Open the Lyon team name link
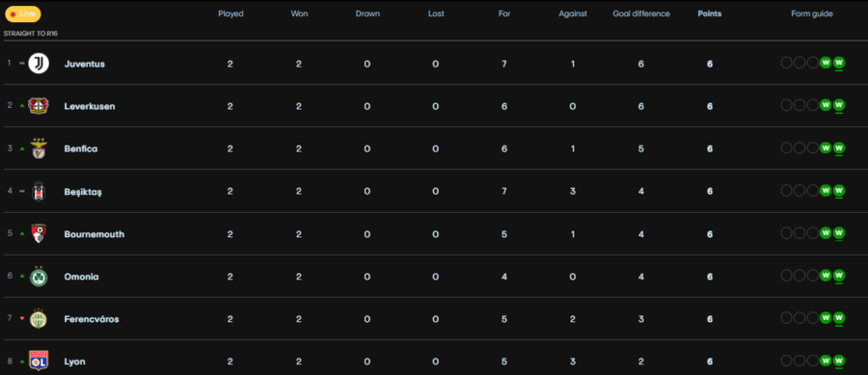Viewport: 868px width, 375px height. 74,362
